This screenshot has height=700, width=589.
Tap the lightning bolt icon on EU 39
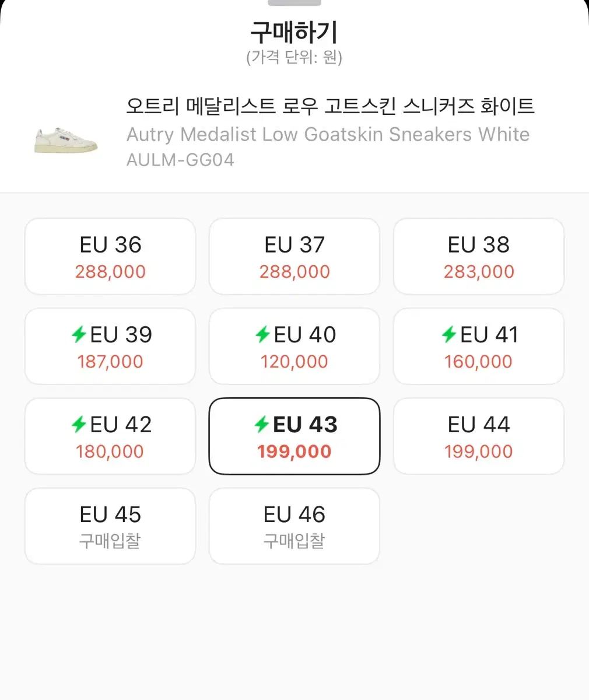pyautogui.click(x=79, y=334)
